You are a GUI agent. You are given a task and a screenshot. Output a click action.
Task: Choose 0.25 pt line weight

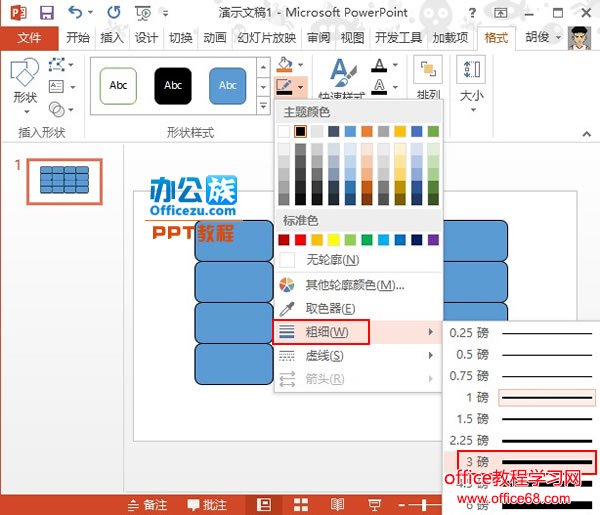coord(521,333)
